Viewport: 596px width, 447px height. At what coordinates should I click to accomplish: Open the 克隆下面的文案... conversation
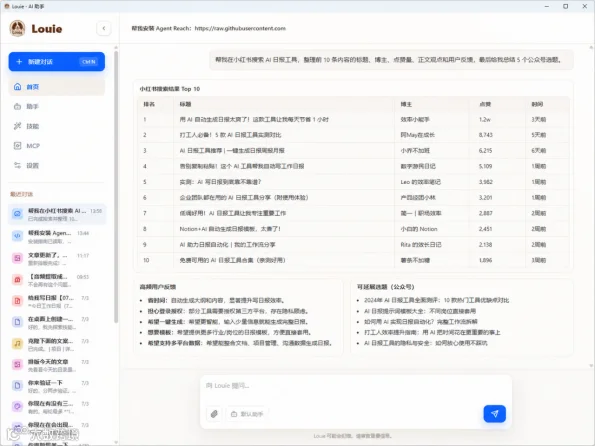57,344
